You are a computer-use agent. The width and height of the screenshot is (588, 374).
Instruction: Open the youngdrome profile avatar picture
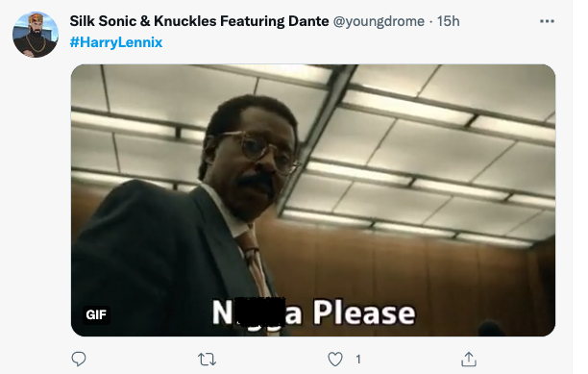coord(36,35)
